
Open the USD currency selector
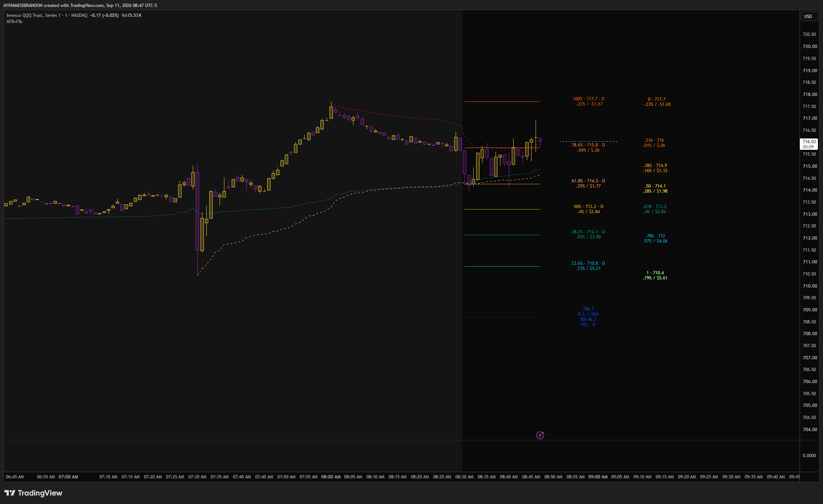pos(808,16)
